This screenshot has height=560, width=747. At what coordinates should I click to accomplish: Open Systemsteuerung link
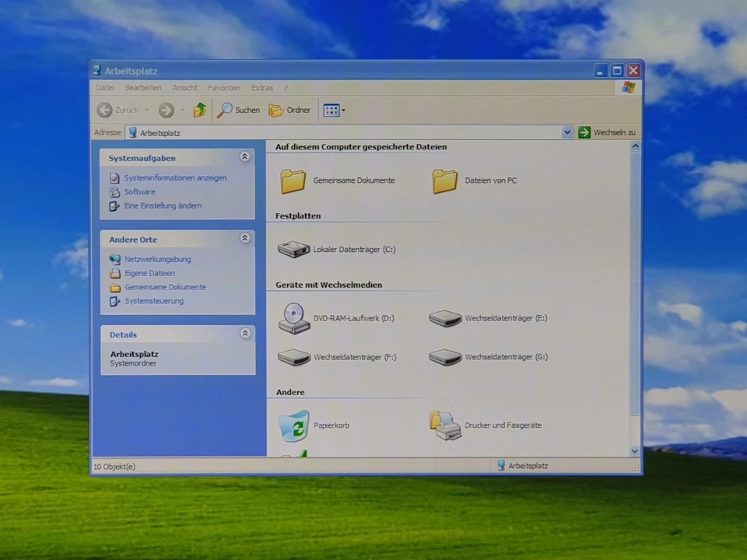pos(154,301)
